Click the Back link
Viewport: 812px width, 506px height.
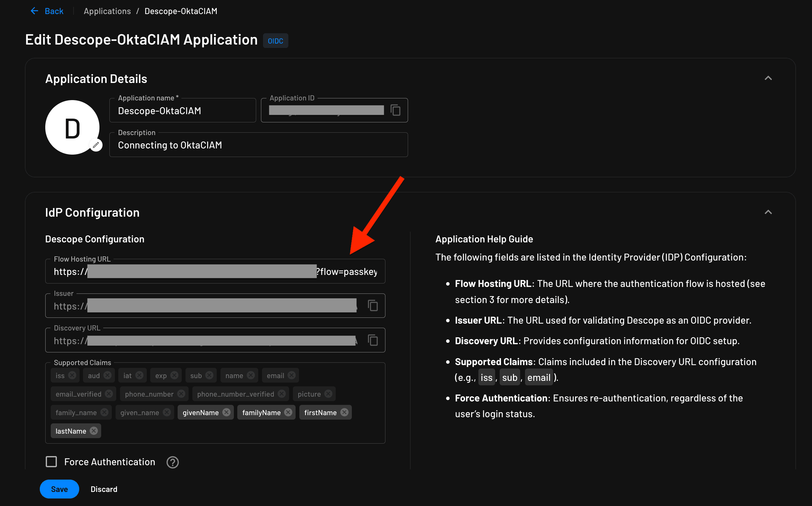pyautogui.click(x=55, y=11)
